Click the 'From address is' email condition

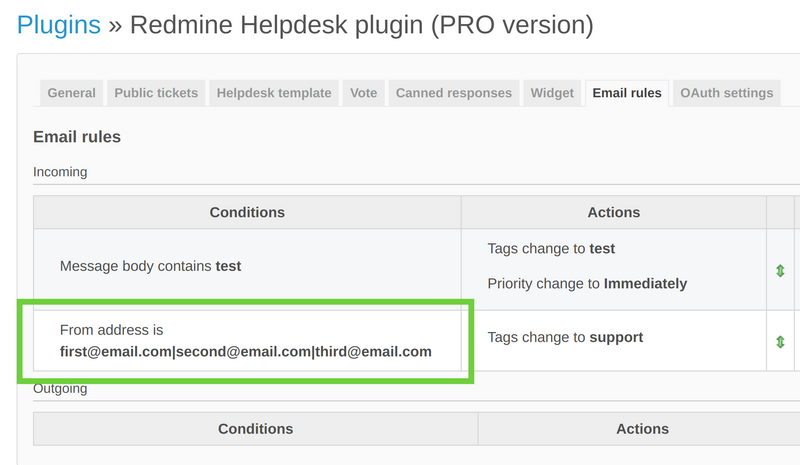click(245, 341)
